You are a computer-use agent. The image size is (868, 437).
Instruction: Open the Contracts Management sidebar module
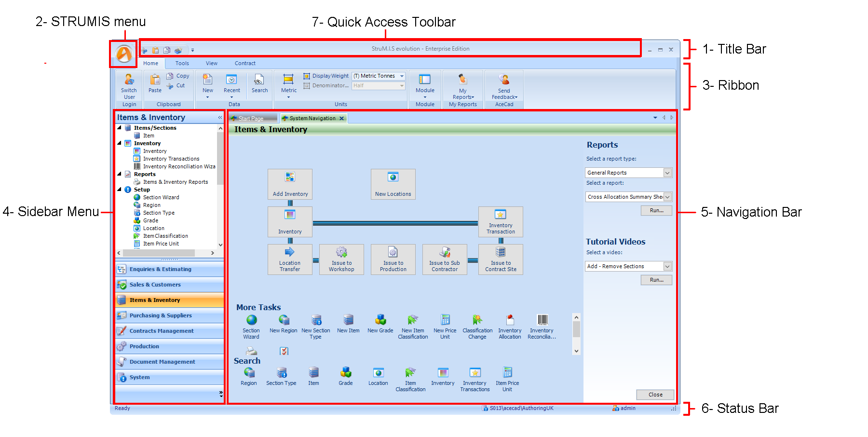pyautogui.click(x=169, y=331)
